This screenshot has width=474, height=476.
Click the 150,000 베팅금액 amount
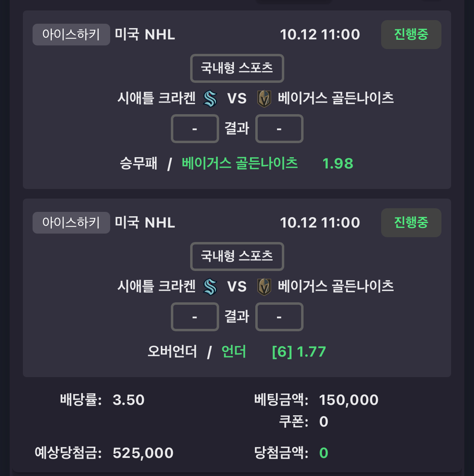coord(349,400)
